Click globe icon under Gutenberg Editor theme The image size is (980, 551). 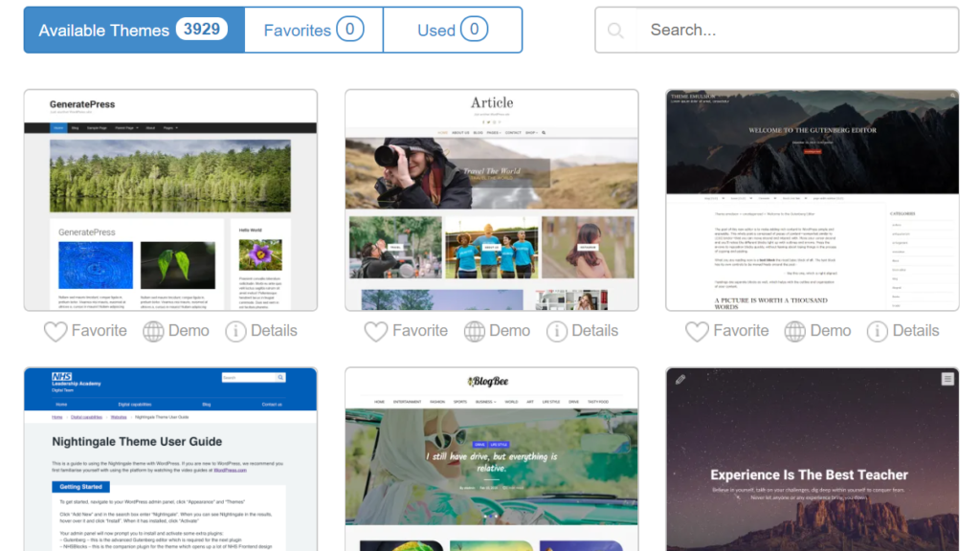pyautogui.click(x=795, y=331)
